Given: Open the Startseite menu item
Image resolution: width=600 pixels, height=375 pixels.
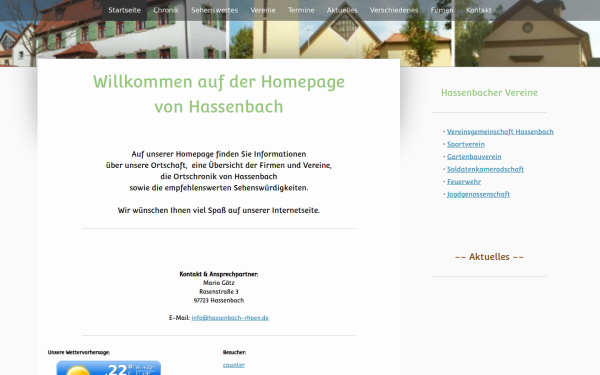Looking at the screenshot, I should pyautogui.click(x=124, y=10).
